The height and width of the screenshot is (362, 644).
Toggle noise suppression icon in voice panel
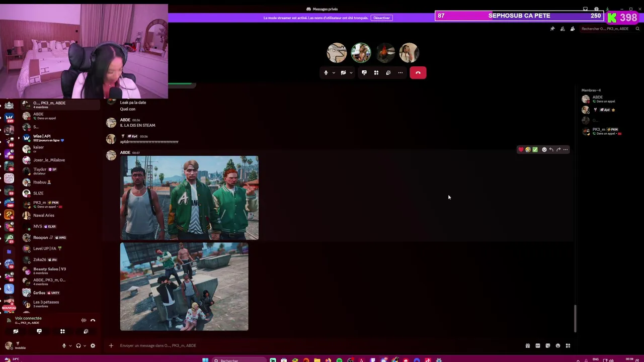tap(84, 320)
